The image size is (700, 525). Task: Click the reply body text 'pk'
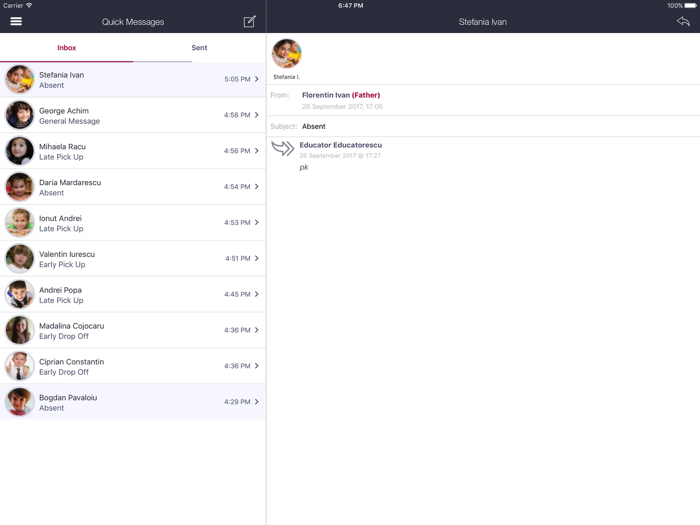304,167
